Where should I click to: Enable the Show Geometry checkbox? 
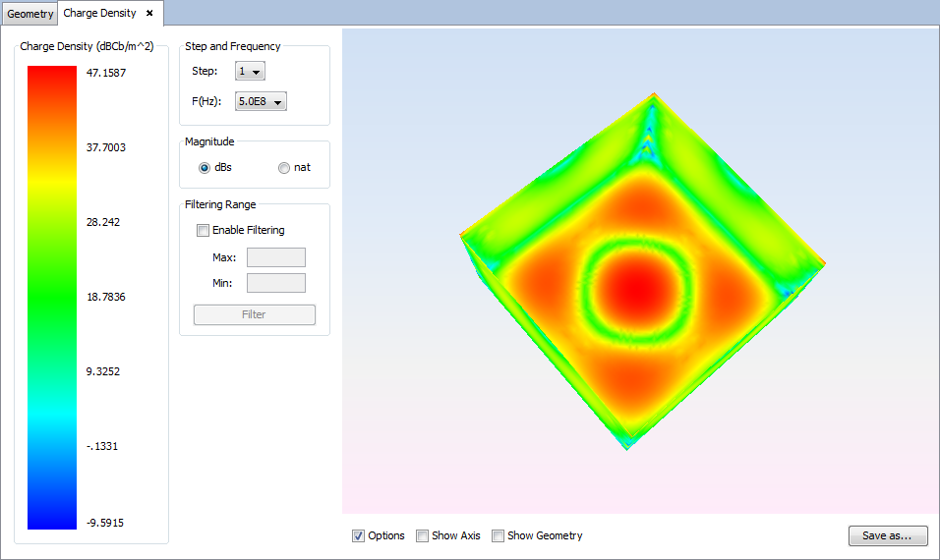[x=499, y=536]
